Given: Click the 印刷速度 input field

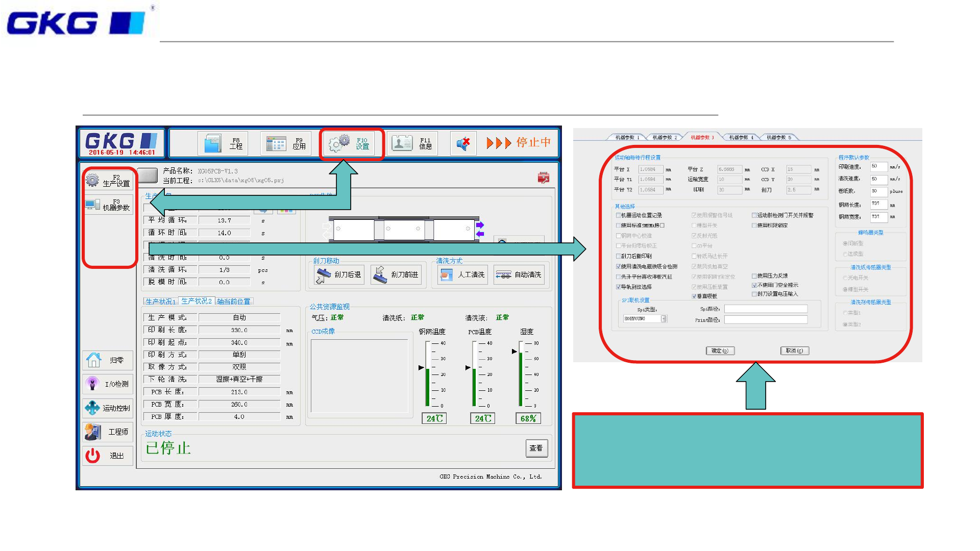Looking at the screenshot, I should [878, 167].
